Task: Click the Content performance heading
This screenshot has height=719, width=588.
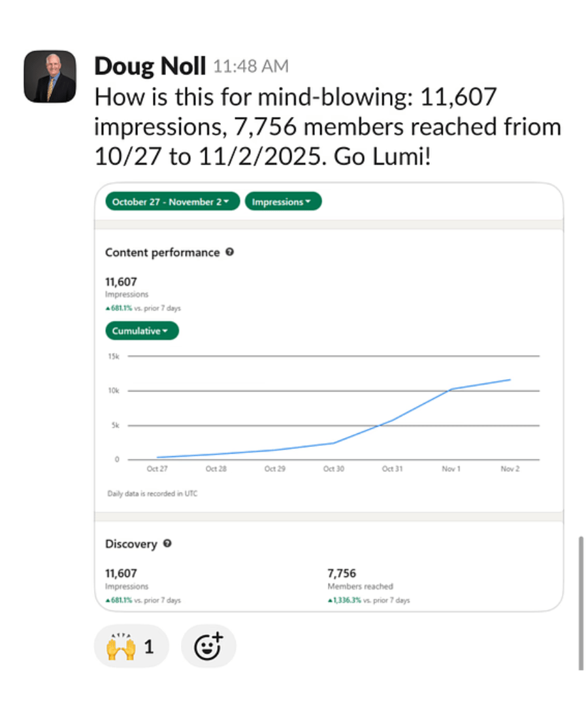Action: point(162,252)
